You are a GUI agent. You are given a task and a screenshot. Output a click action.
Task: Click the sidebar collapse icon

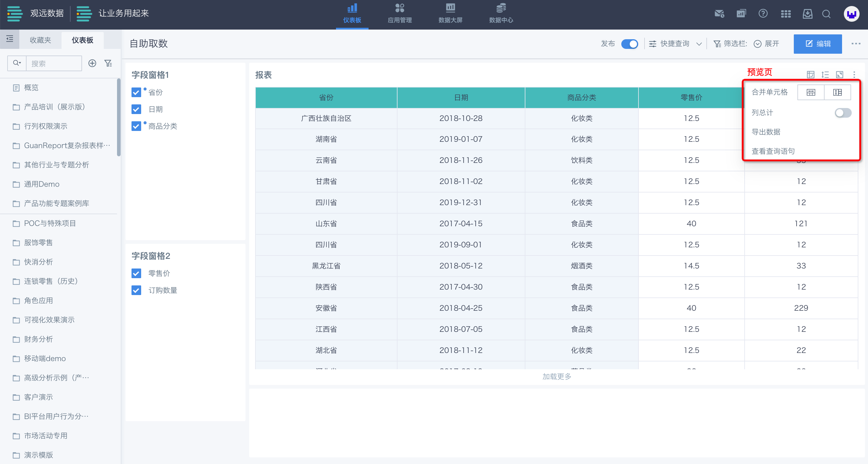click(x=10, y=39)
